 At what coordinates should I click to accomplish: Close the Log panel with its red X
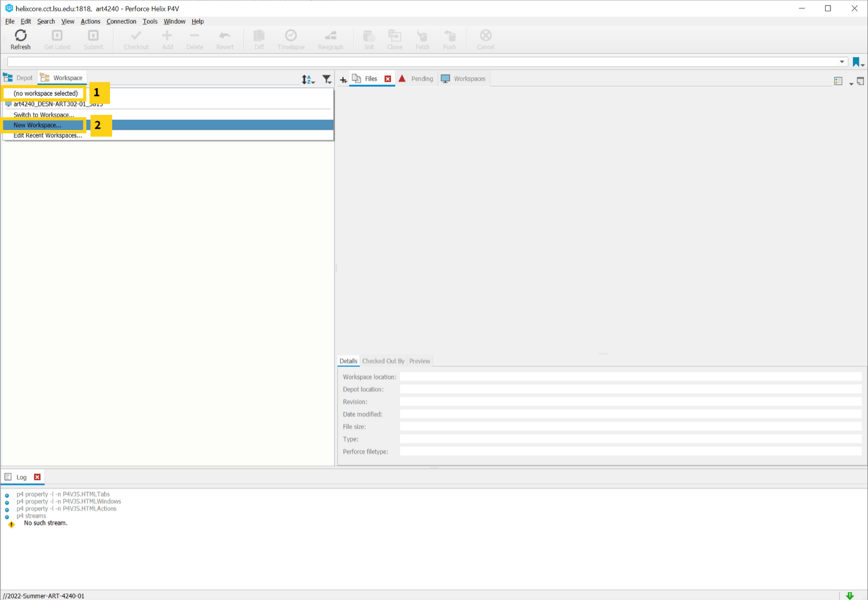click(37, 476)
